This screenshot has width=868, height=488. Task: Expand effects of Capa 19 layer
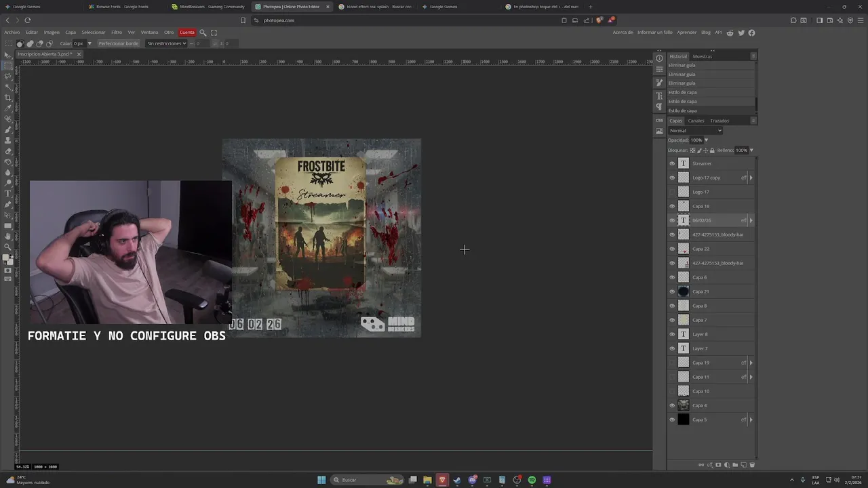click(751, 363)
